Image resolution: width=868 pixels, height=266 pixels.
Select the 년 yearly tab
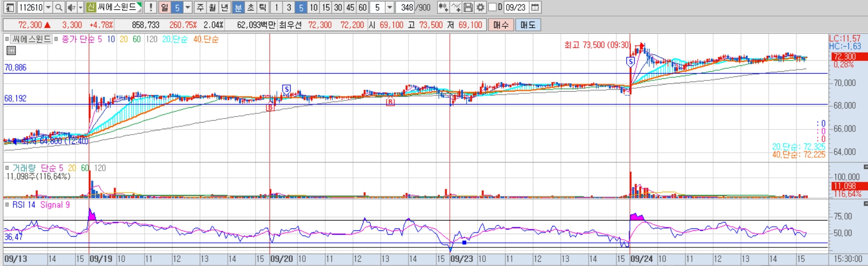click(225, 7)
